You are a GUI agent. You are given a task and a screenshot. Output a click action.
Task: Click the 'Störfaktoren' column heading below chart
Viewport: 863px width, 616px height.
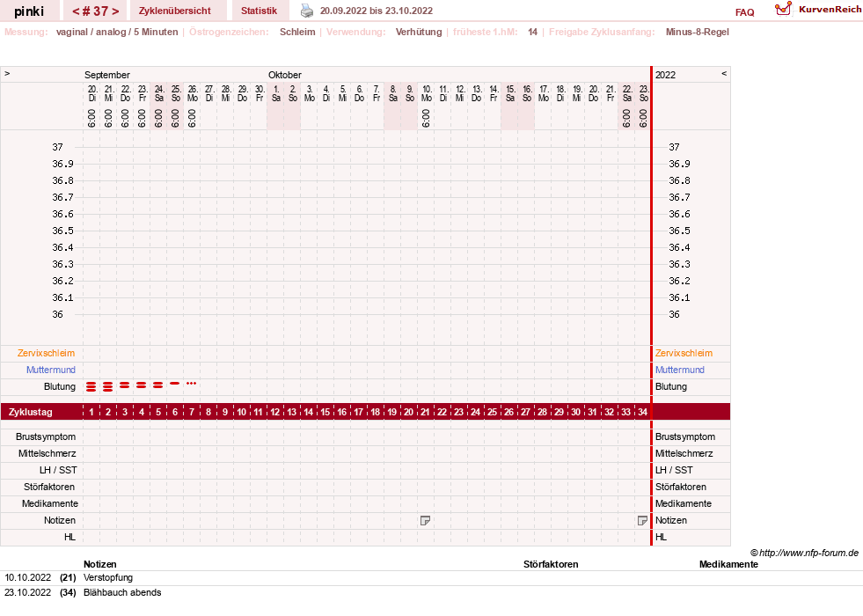tap(551, 564)
